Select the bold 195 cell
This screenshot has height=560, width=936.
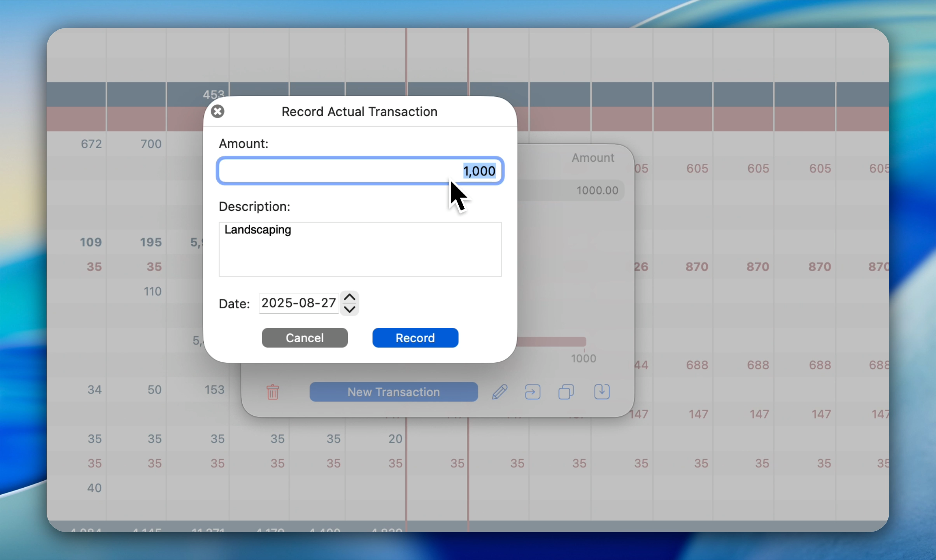(x=151, y=242)
